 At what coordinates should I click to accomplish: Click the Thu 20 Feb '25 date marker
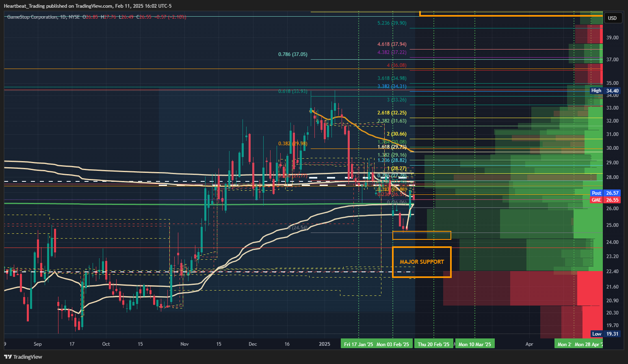[x=433, y=344]
